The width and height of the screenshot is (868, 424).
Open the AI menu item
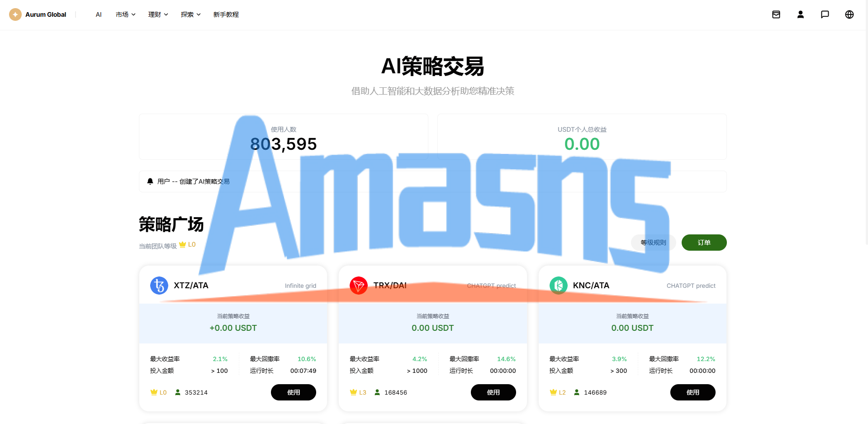pos(99,14)
